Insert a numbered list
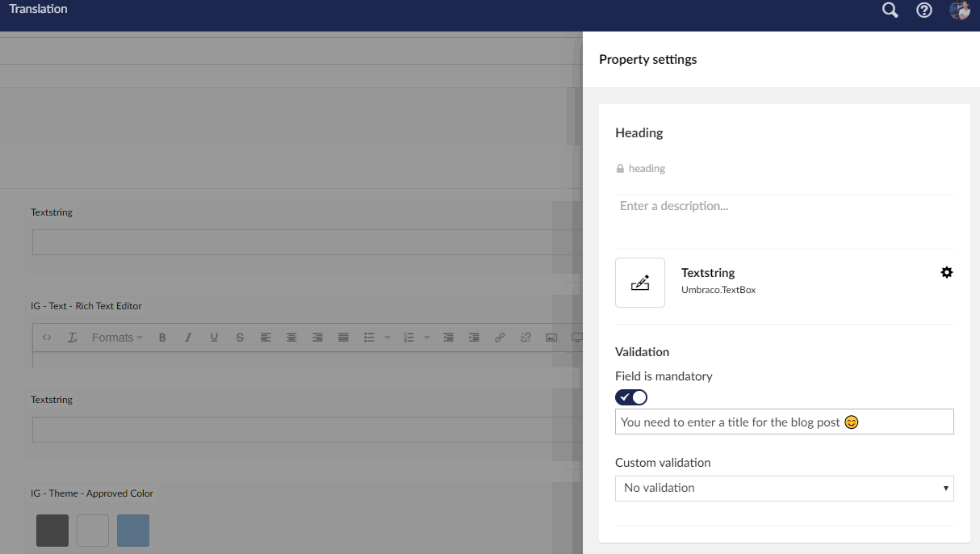 tap(408, 338)
